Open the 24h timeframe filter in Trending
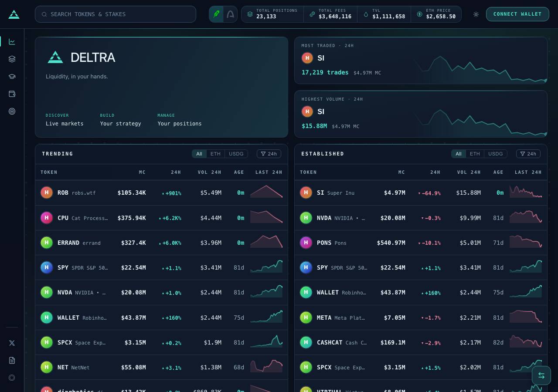This screenshot has height=392, width=558. point(269,154)
